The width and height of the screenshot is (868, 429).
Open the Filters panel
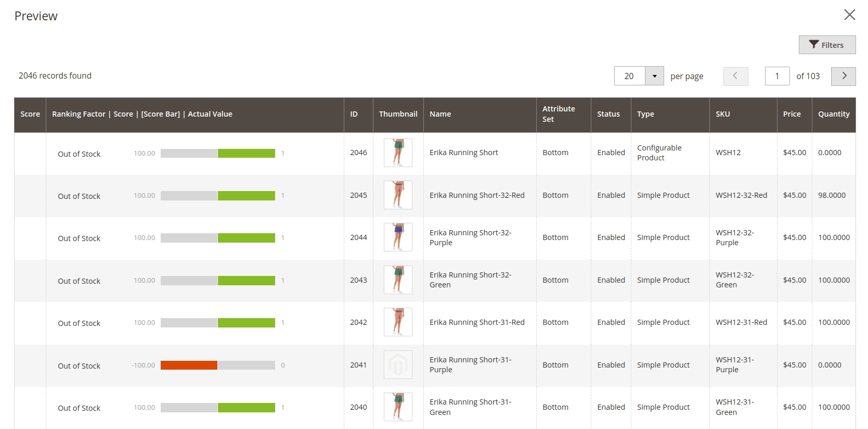click(827, 45)
